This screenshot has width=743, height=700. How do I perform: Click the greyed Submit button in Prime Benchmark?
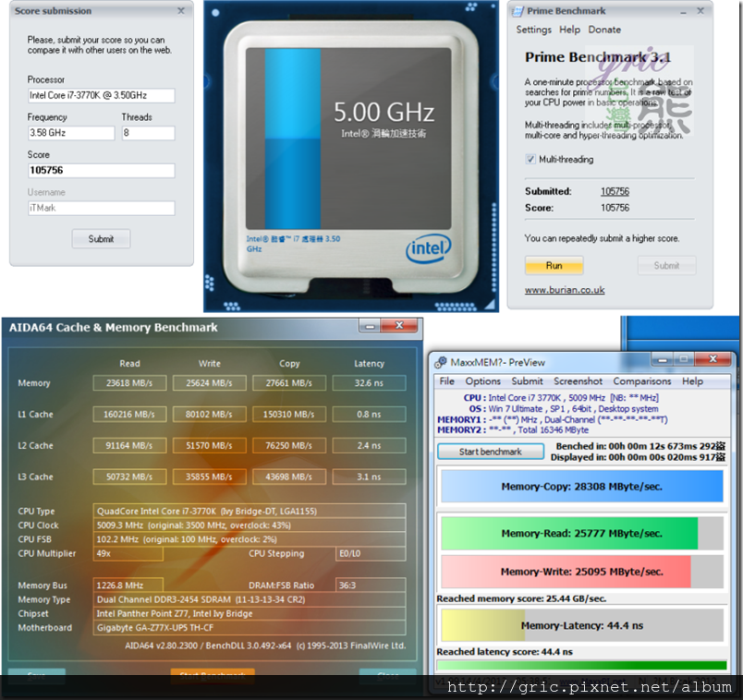666,266
